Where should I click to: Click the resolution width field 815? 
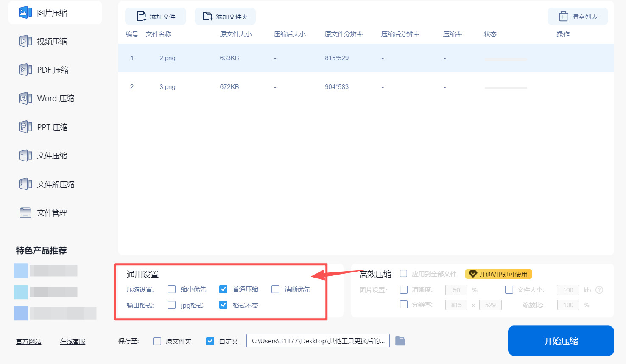coord(456,305)
